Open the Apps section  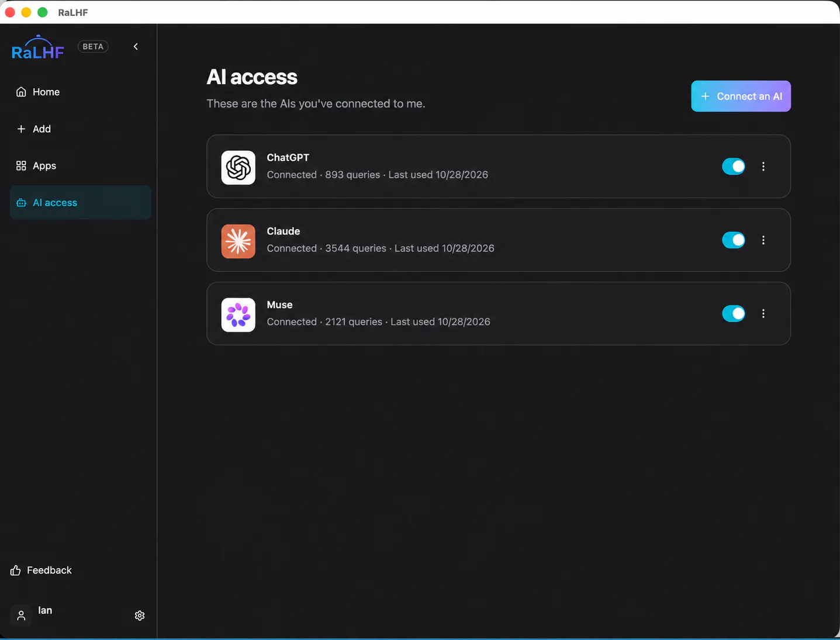(x=81, y=165)
